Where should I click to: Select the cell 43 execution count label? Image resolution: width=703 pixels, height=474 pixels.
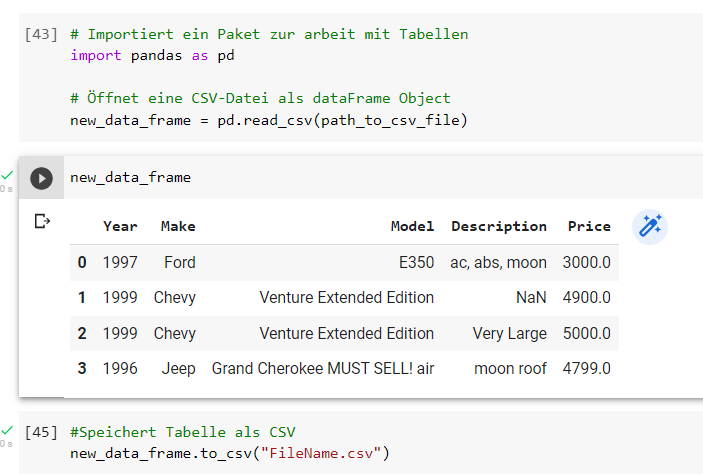(41, 35)
